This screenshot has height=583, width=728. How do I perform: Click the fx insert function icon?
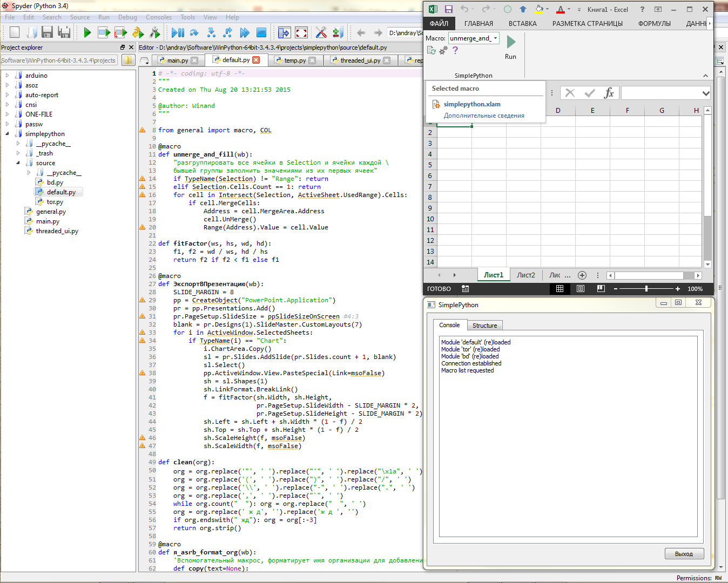pos(609,93)
